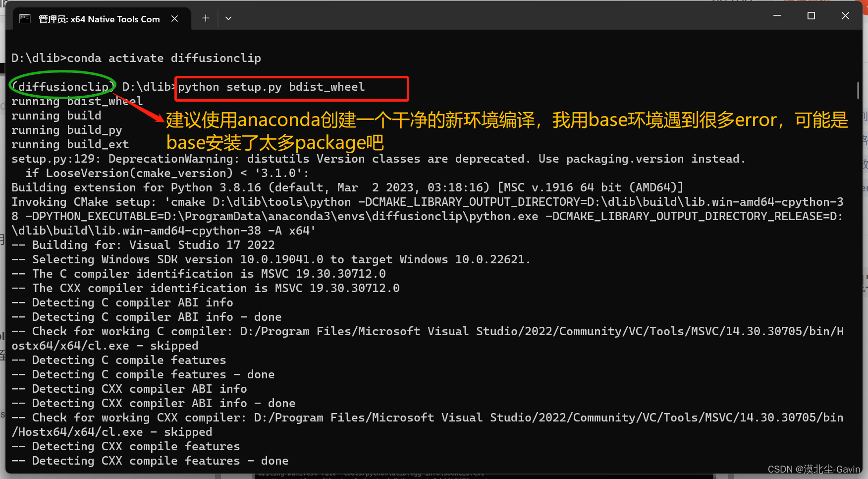Click 'Check for working CXX compiler' line
This screenshot has width=868, height=479.
point(427,424)
